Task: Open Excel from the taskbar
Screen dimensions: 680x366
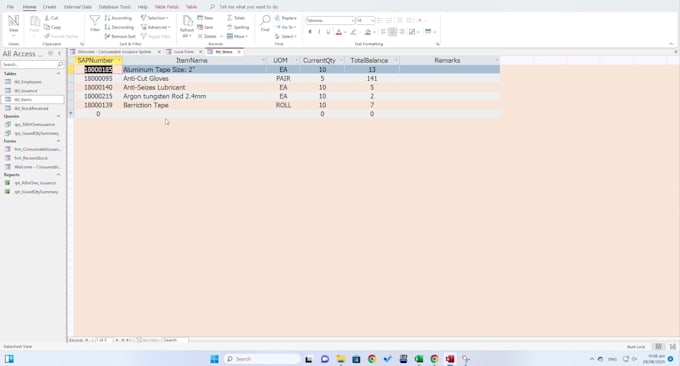Action: tap(418, 359)
